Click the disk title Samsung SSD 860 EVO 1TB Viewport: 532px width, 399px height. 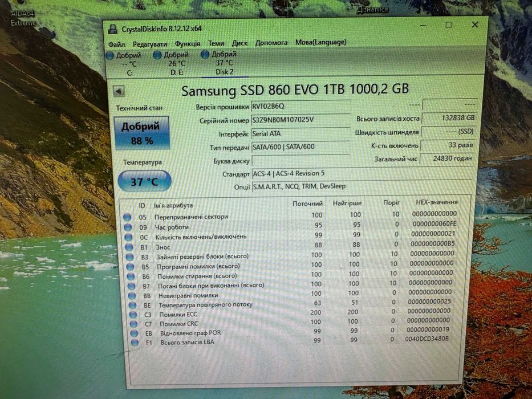pos(294,90)
